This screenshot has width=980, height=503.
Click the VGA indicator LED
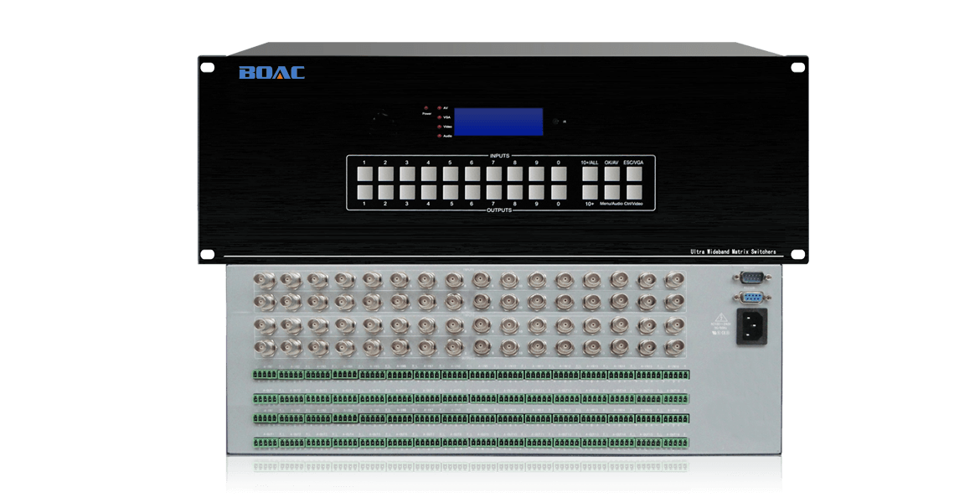(x=439, y=117)
